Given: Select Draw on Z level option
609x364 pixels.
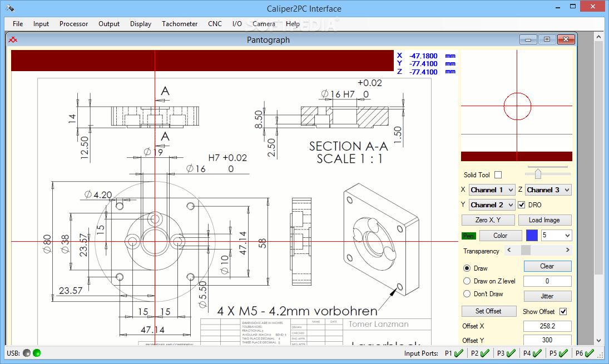Looking at the screenshot, I should (467, 281).
